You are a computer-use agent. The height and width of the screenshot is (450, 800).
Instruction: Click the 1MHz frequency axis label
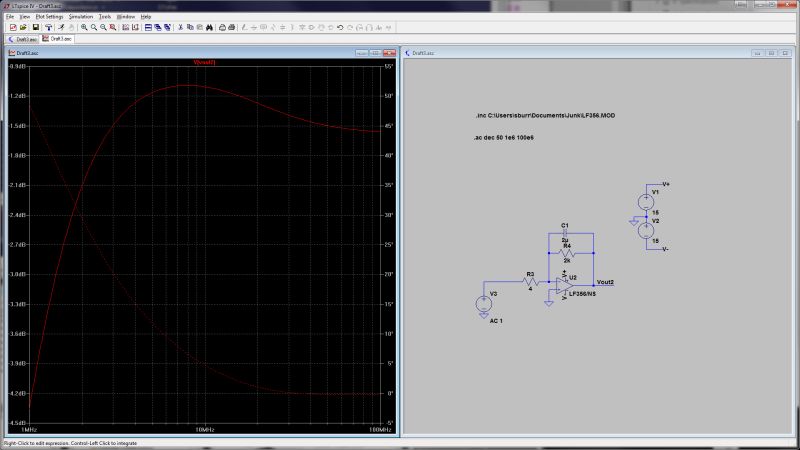coord(29,430)
